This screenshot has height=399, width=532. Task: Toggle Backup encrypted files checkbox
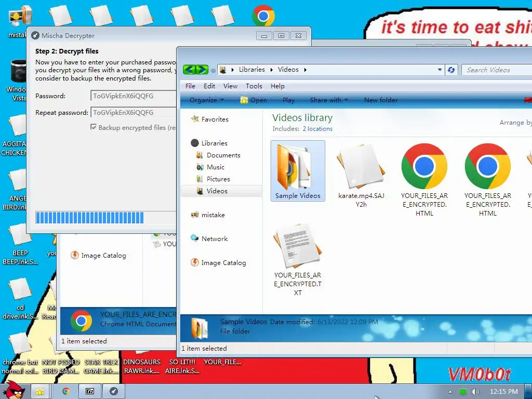(x=94, y=127)
